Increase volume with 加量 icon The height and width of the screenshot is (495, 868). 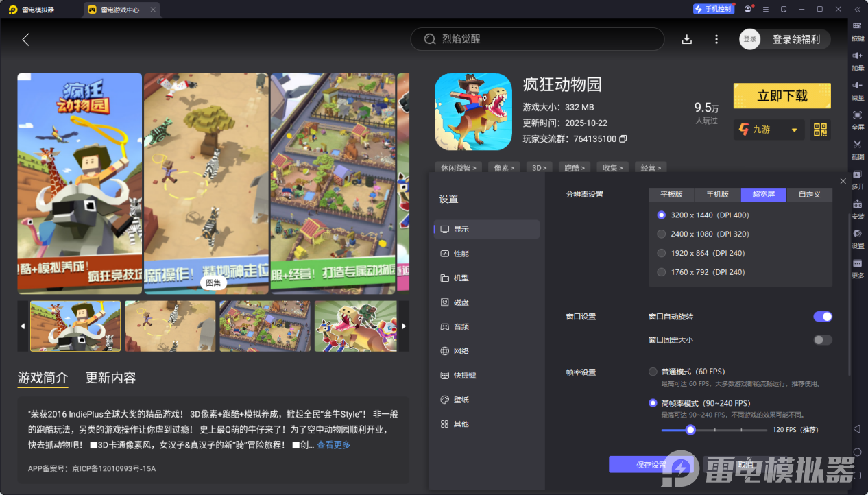(858, 60)
